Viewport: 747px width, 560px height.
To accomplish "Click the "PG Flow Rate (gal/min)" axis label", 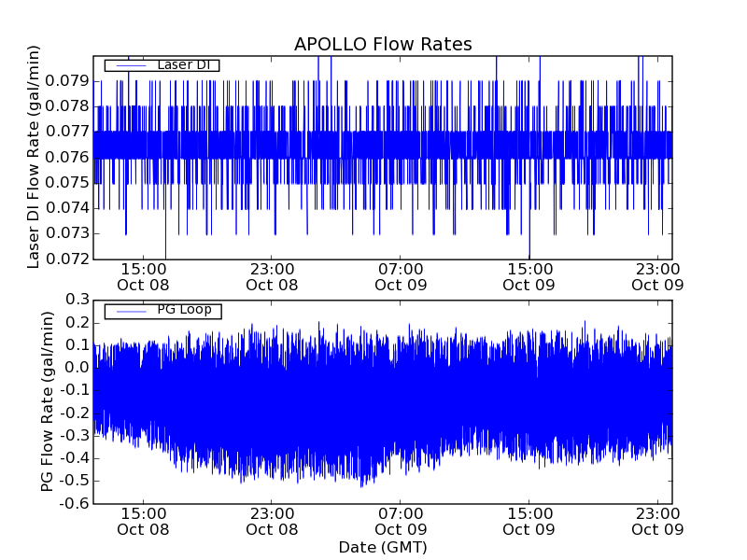I will click(47, 402).
